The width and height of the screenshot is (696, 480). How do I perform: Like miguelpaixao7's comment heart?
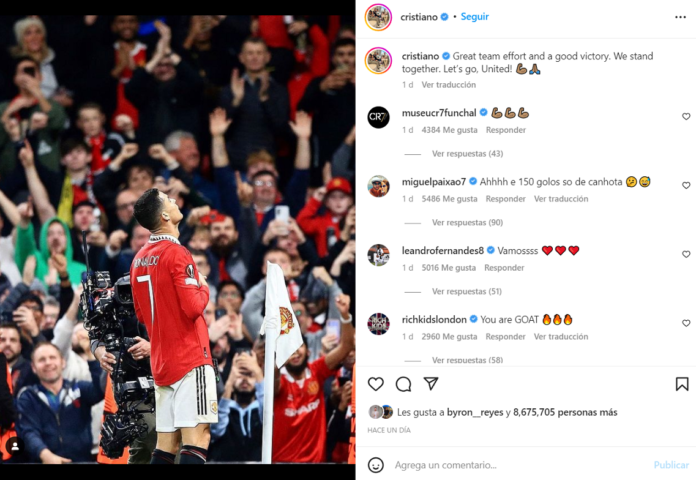pos(686,185)
